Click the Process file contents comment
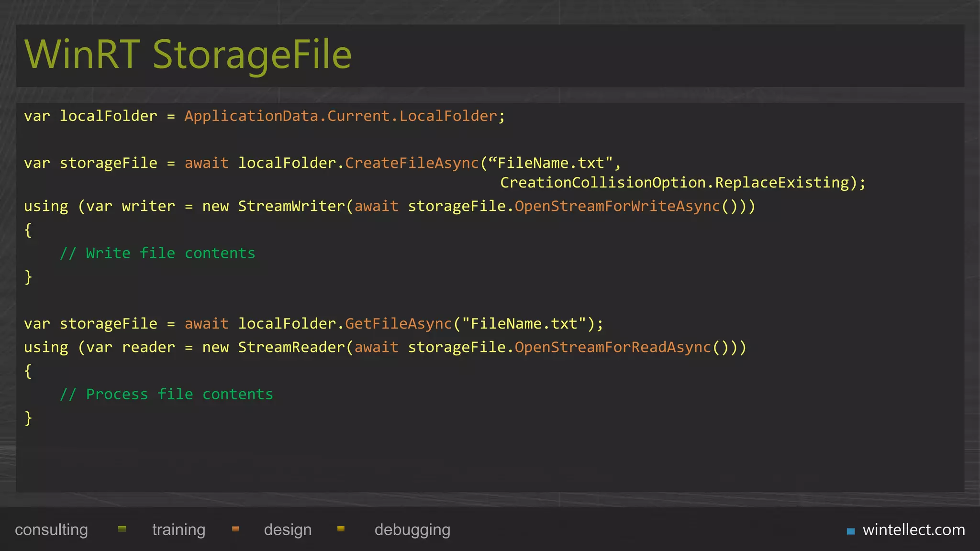 (167, 394)
